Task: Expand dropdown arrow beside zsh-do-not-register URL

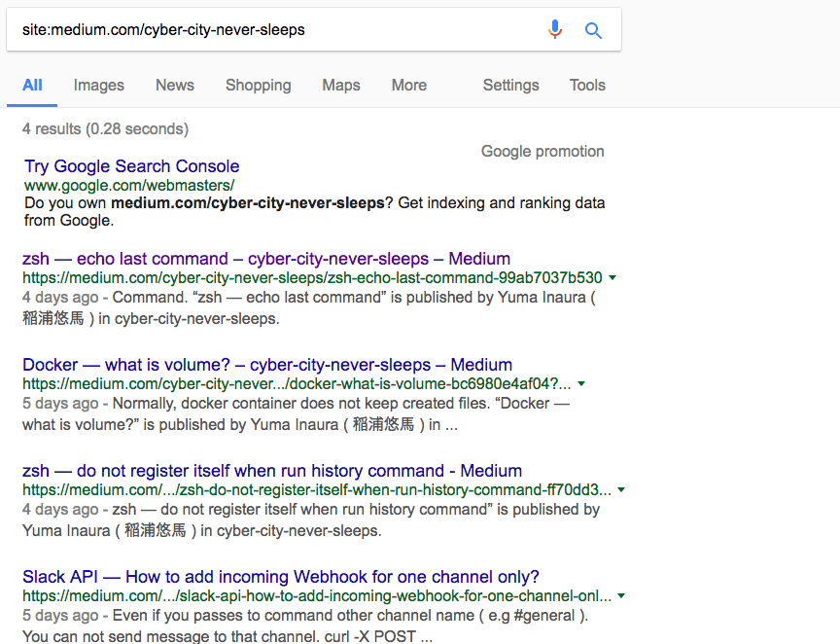Action: click(621, 490)
